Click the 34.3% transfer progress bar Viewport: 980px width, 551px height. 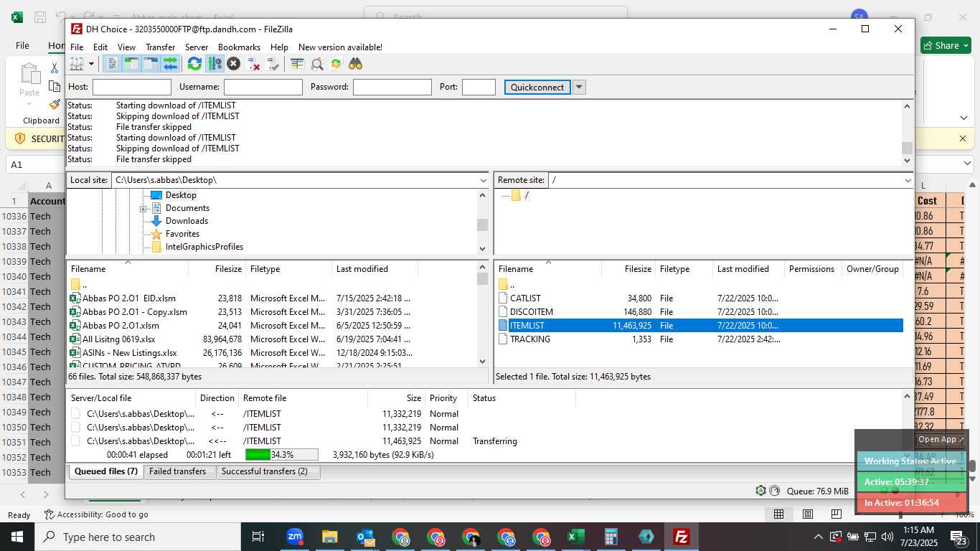click(281, 455)
